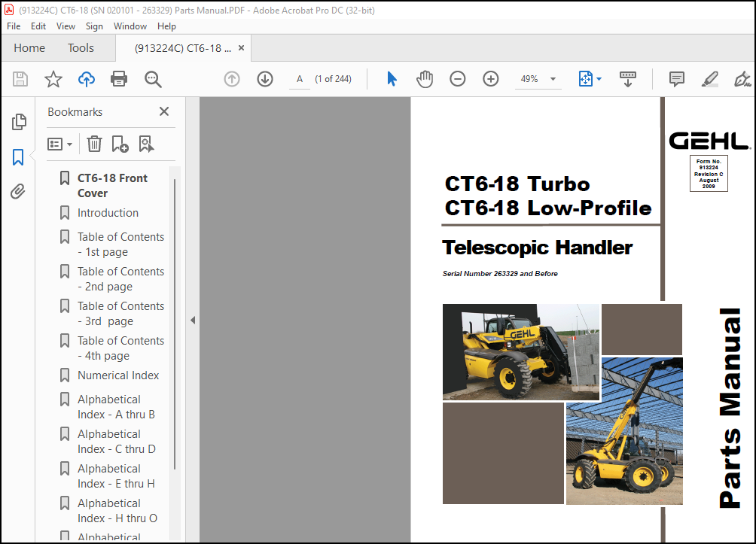Add a new bookmark icon
Image resolution: width=756 pixels, height=544 pixels.
120,144
